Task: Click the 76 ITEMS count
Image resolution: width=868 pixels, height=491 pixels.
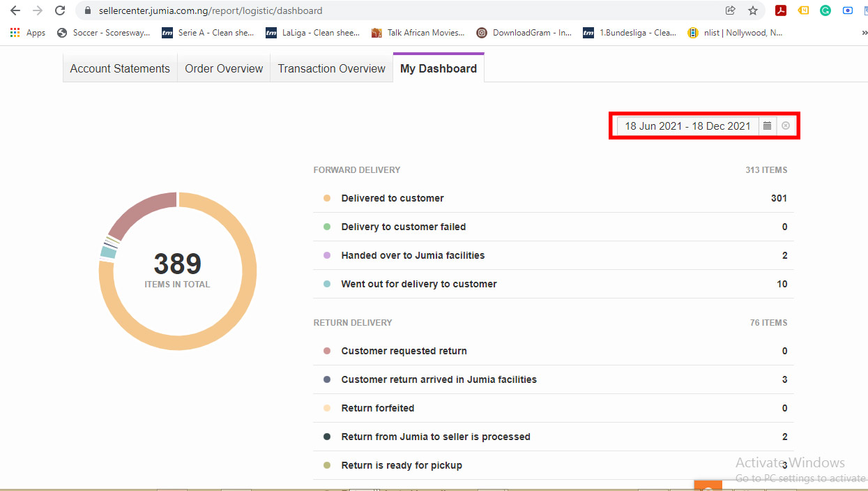Action: click(x=769, y=323)
